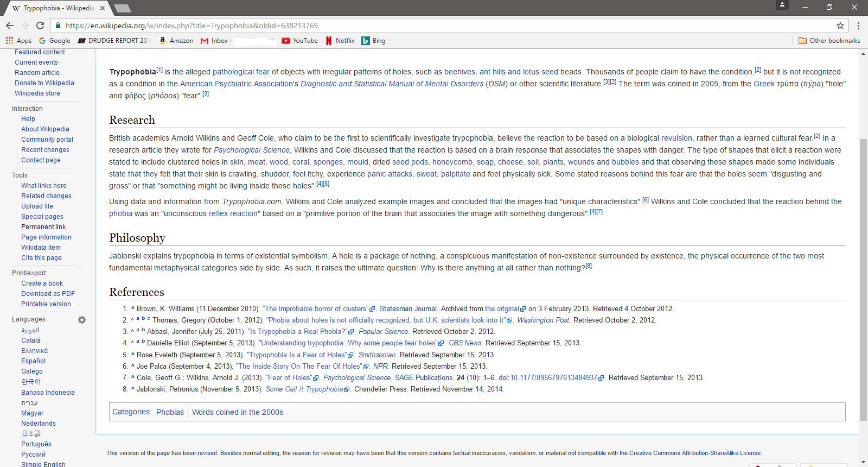Open the Phobias category link
868x467 pixels.
170,412
